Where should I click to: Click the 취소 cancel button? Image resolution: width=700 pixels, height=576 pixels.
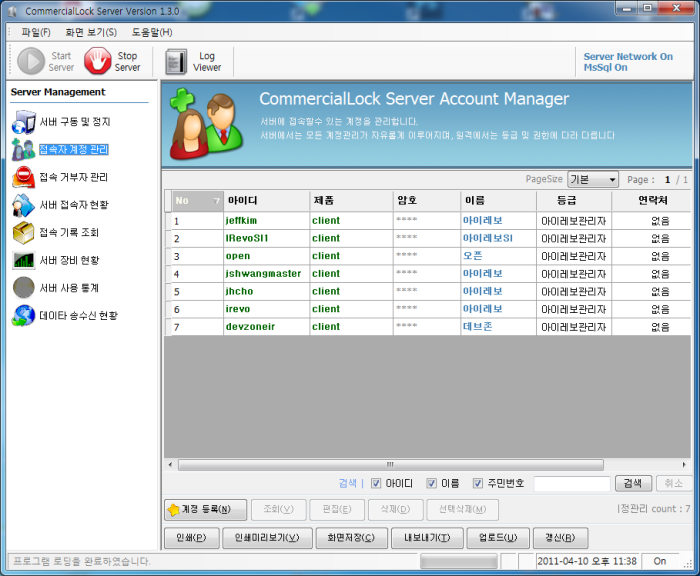tap(674, 483)
